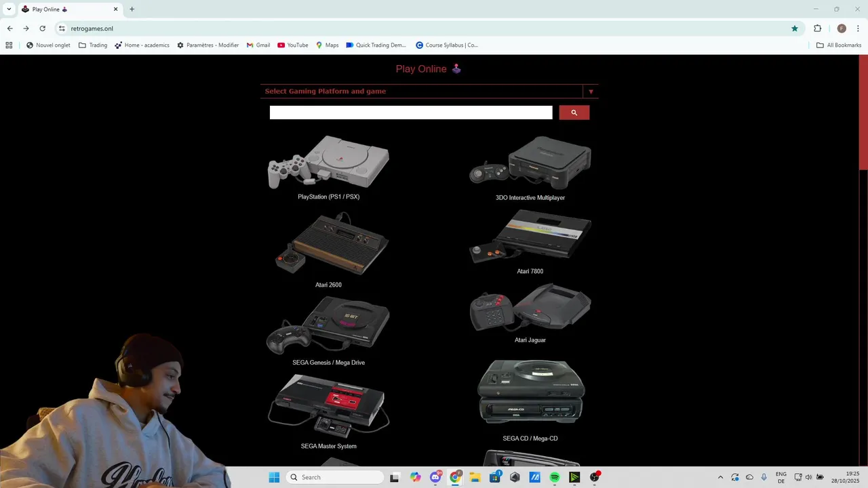Open the tab search dropdown arrow
Image resolution: width=868 pixels, height=488 pixels.
click(9, 9)
